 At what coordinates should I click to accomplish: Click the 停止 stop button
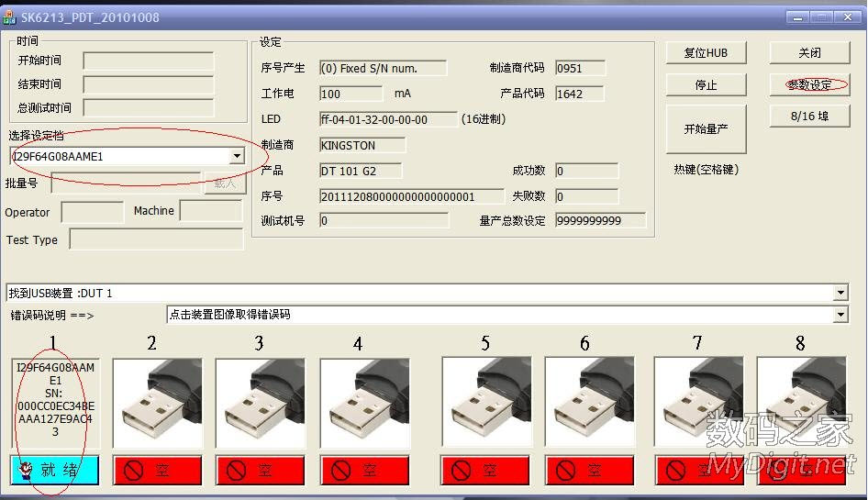click(x=706, y=85)
